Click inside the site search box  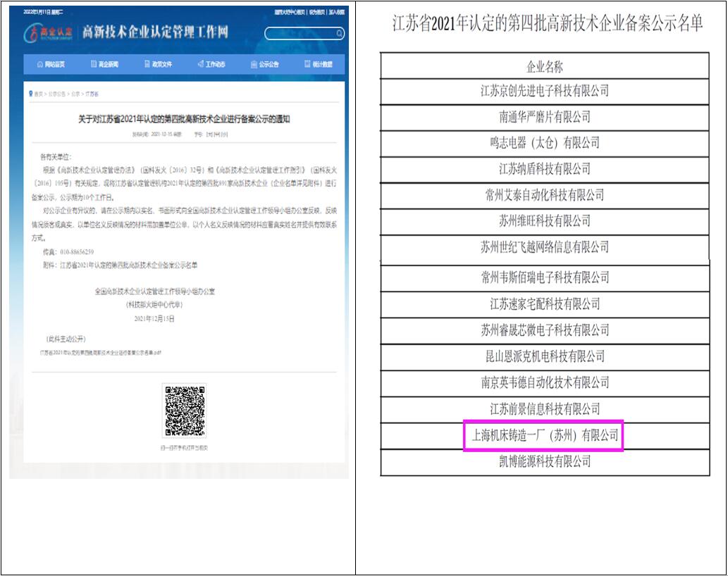[x=300, y=34]
